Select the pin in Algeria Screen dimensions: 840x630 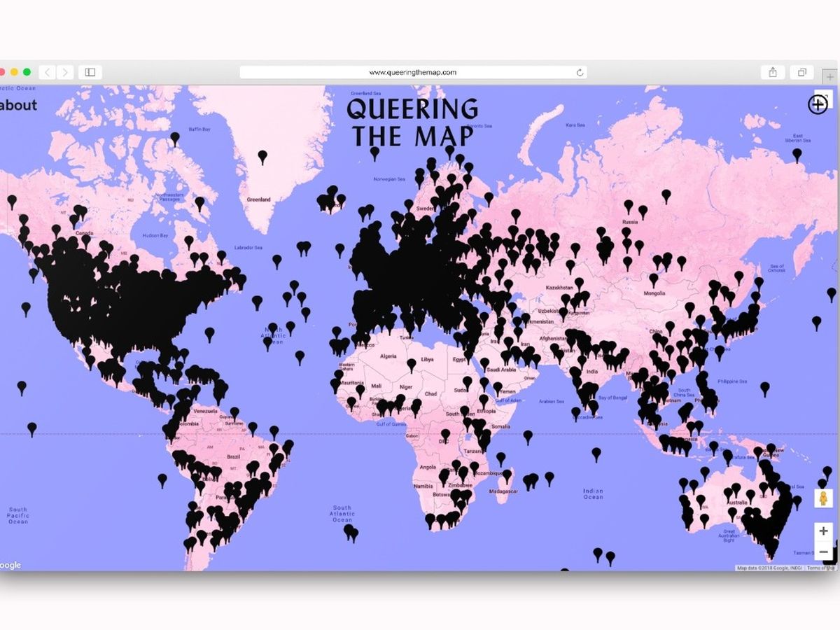[412, 363]
